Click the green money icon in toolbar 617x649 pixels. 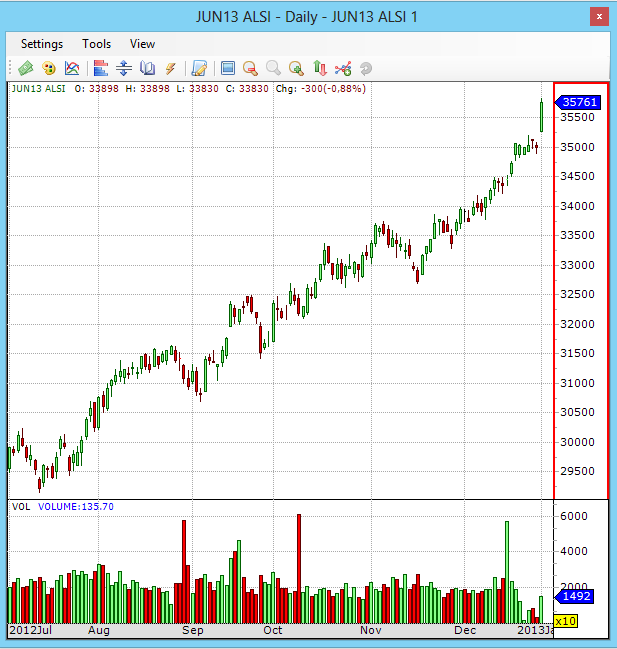[x=25, y=68]
